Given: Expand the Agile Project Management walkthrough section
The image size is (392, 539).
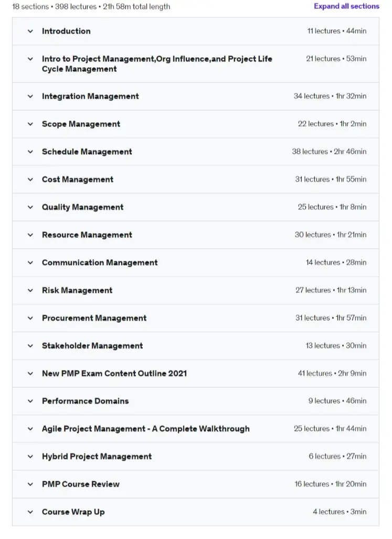Looking at the screenshot, I should pyautogui.click(x=145, y=429).
